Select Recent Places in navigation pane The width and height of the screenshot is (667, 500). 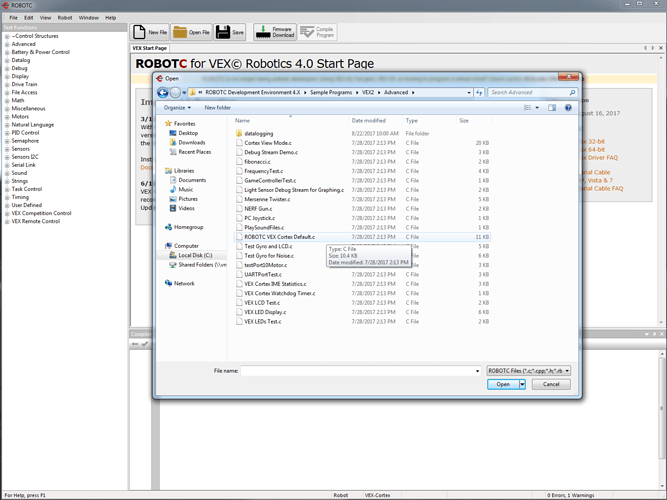(x=194, y=151)
